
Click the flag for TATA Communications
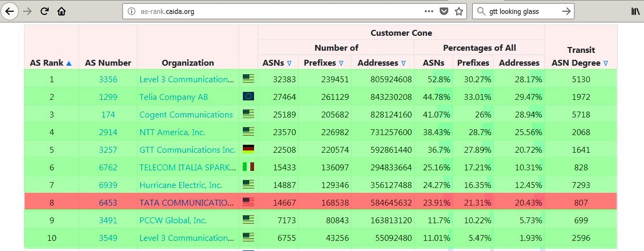pyautogui.click(x=248, y=202)
